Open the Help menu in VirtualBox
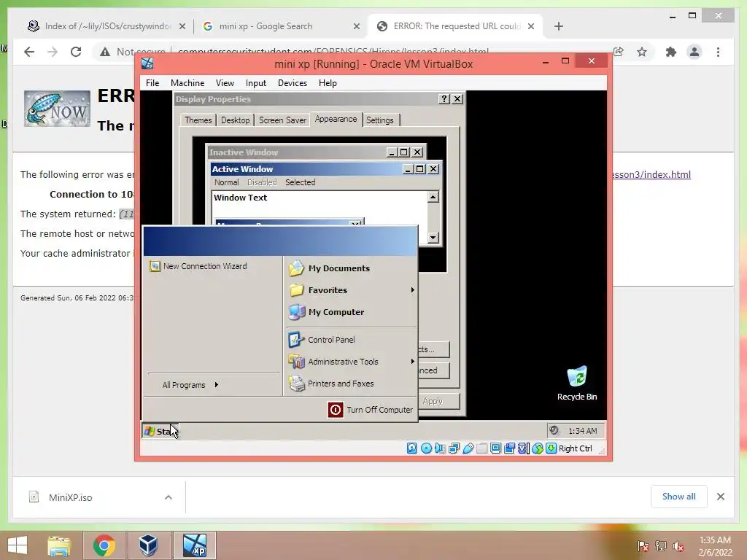 pyautogui.click(x=328, y=83)
